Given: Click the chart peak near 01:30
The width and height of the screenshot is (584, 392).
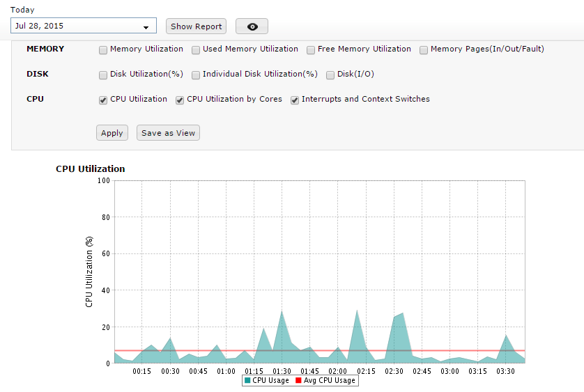Looking at the screenshot, I should point(282,313).
